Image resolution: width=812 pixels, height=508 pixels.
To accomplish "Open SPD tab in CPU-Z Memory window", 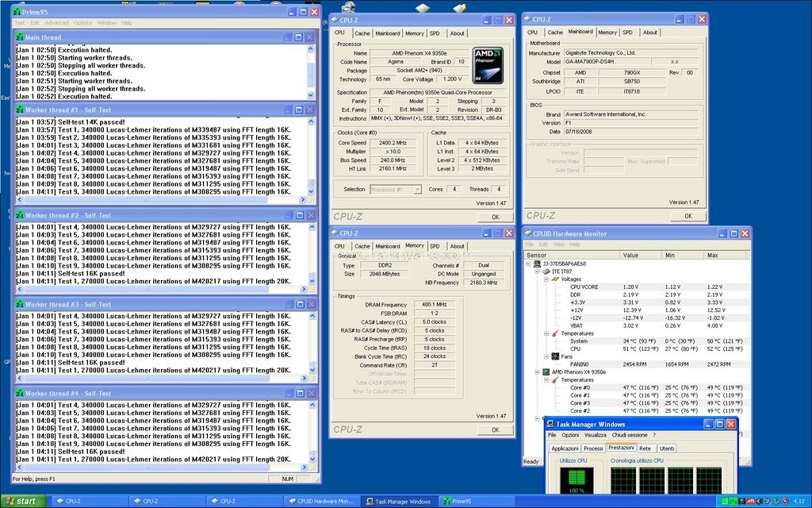I will 435,246.
